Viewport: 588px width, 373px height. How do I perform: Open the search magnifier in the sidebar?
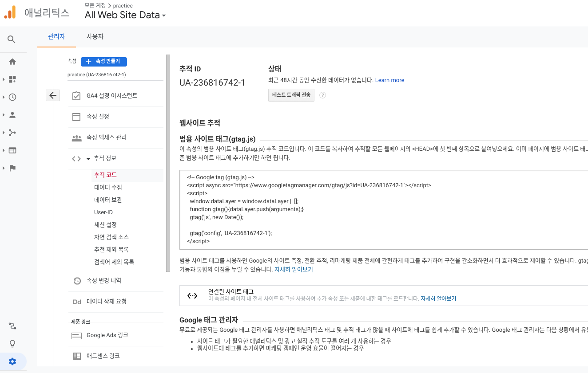[12, 39]
